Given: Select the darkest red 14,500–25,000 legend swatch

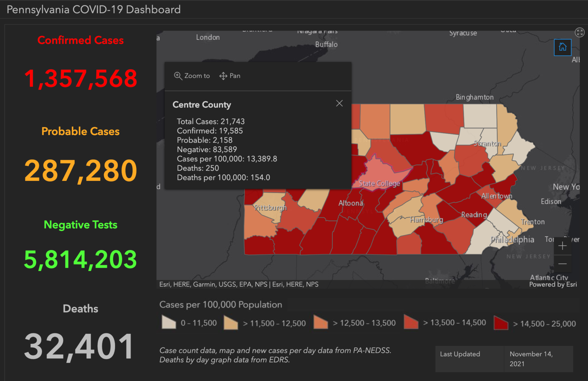Looking at the screenshot, I should coord(501,322).
